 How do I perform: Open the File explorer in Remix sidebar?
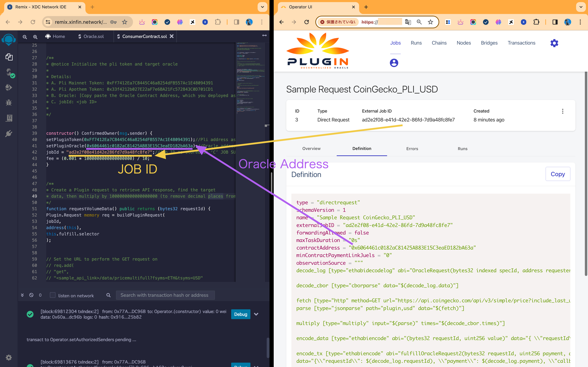pos(9,57)
